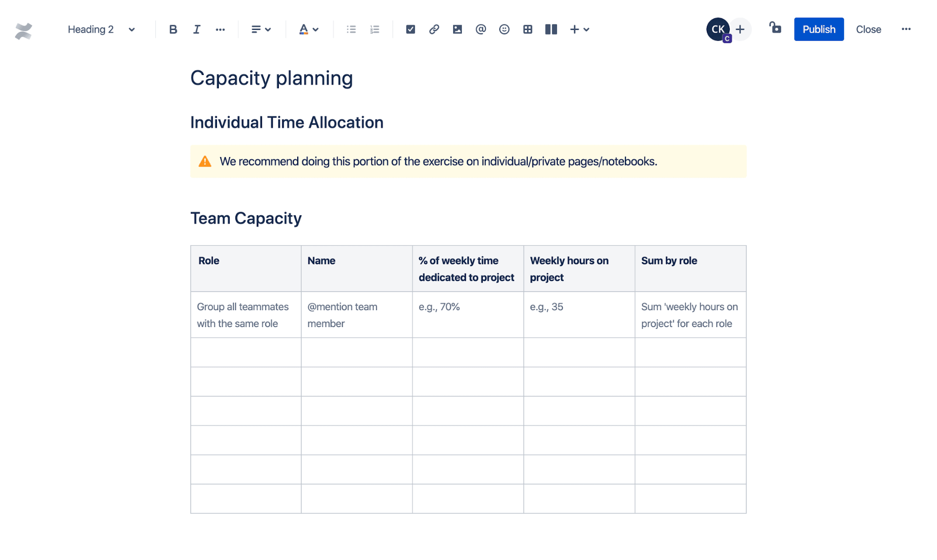This screenshot has width=937, height=560.
Task: Click the table insert icon
Action: pyautogui.click(x=526, y=29)
